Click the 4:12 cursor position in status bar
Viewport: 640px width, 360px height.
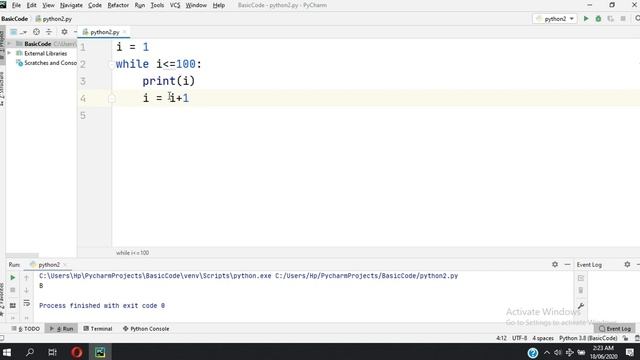point(501,338)
